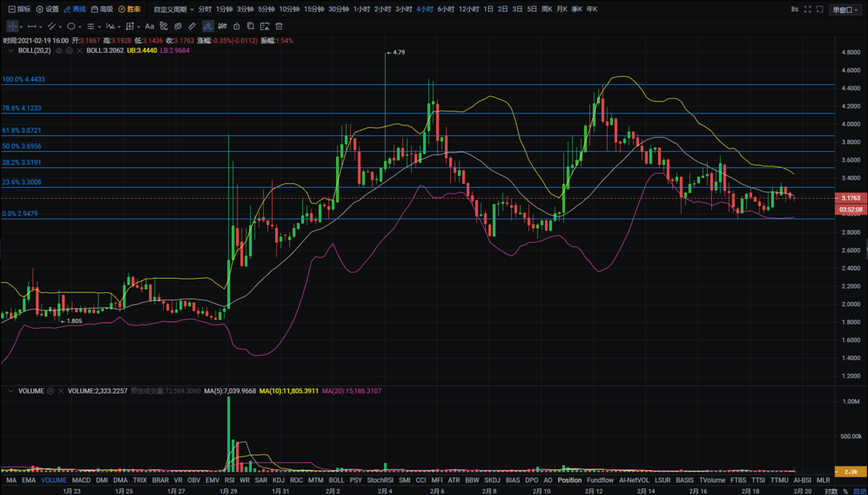
Task: Open the 自定义周期 custom period dropdown
Action: point(174,9)
